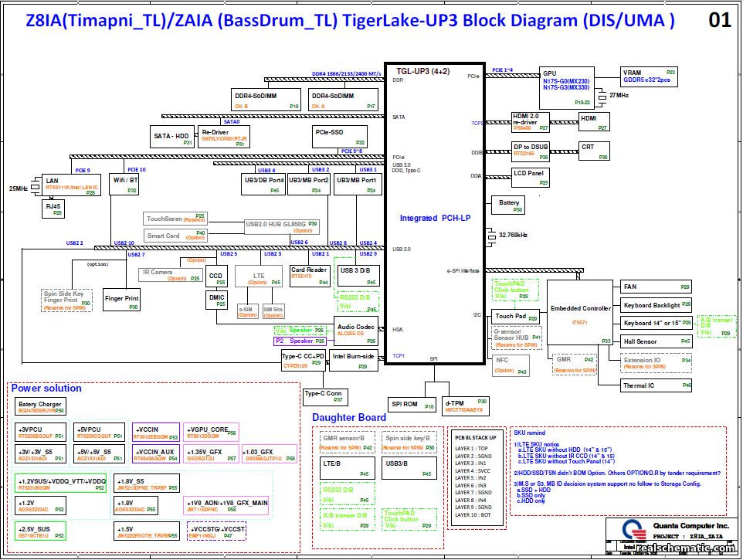This screenshot has height=560, width=743.
Task: Select the DDR4-SoDIMM CH. B block
Action: click(x=266, y=100)
